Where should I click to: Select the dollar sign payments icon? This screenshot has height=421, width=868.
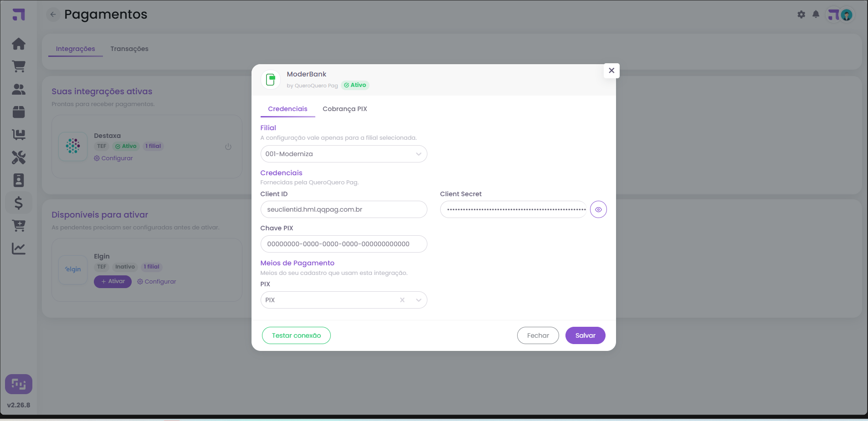click(19, 203)
